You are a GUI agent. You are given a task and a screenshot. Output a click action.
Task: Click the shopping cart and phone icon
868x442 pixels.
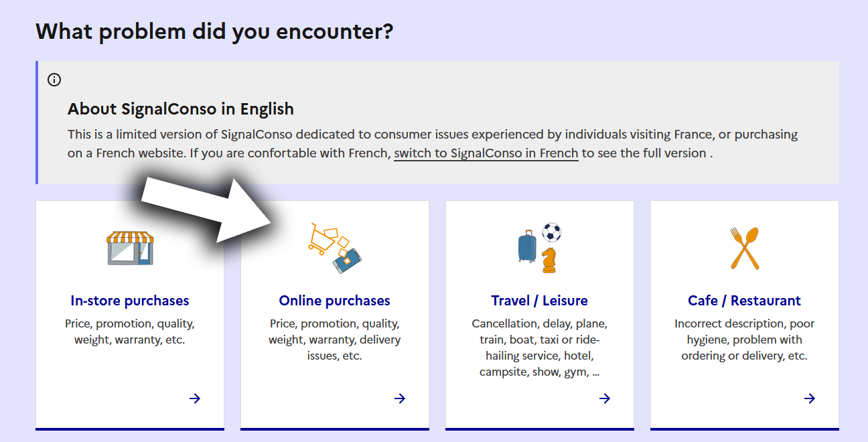coord(335,248)
